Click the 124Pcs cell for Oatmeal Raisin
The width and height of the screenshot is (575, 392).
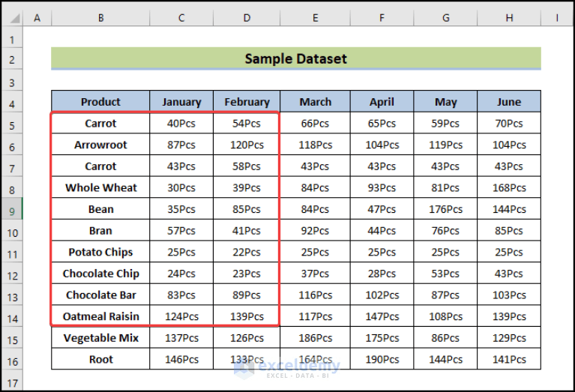coord(181,316)
